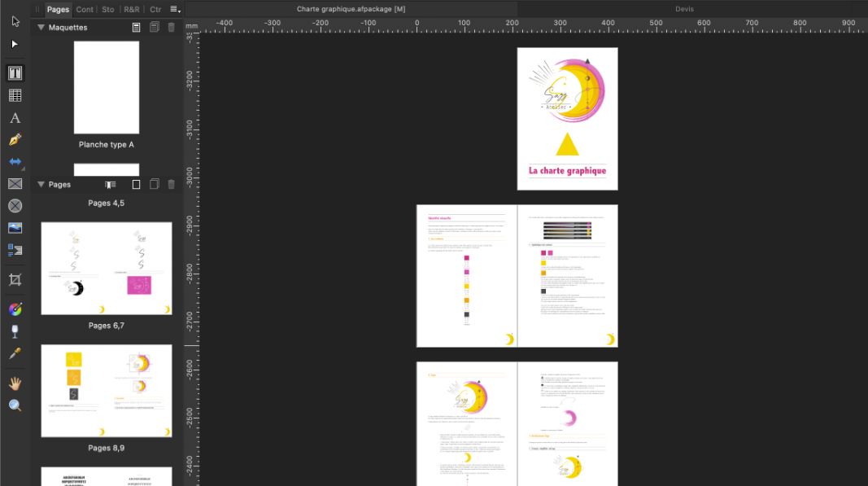Select the Pen tool
Image resolution: width=868 pixels, height=486 pixels.
point(15,140)
